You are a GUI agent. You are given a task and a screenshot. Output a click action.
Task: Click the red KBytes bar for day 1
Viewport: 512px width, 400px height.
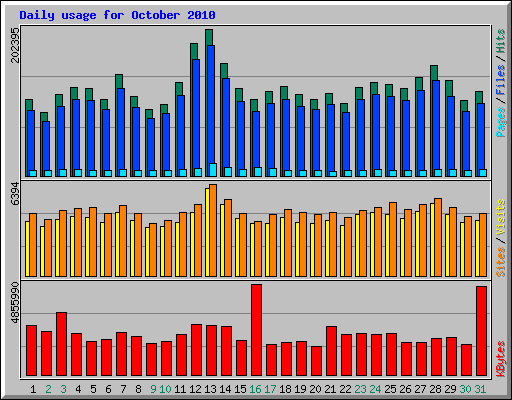31,350
